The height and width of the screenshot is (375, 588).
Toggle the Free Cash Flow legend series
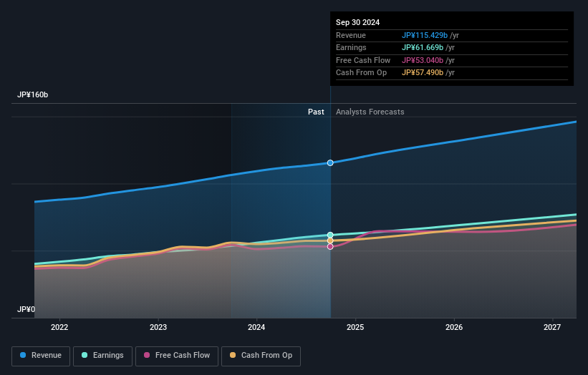[x=177, y=356]
